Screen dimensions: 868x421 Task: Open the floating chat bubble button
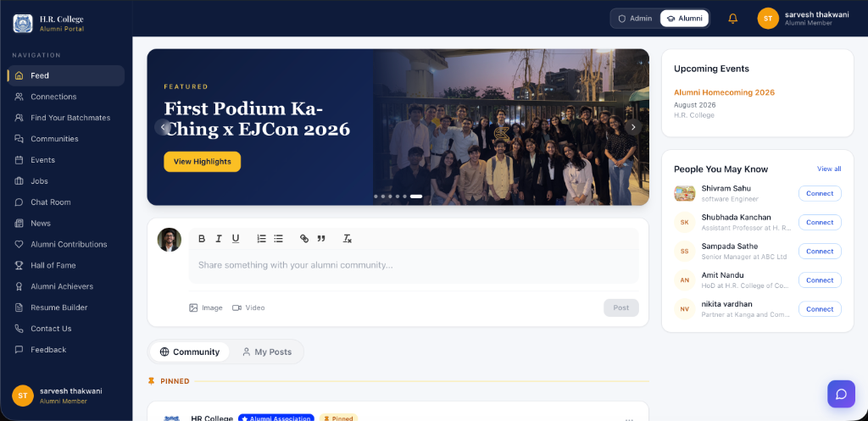[841, 394]
